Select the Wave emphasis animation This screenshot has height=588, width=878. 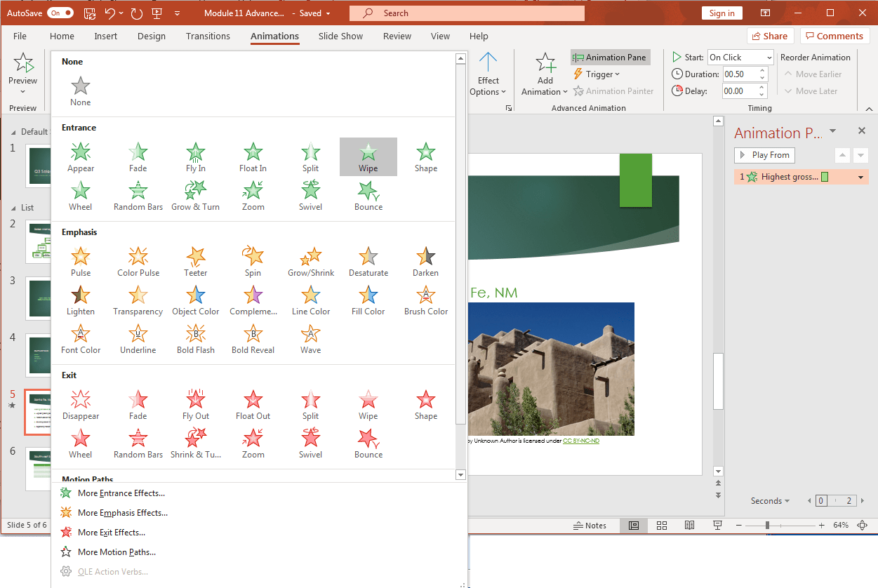click(311, 339)
